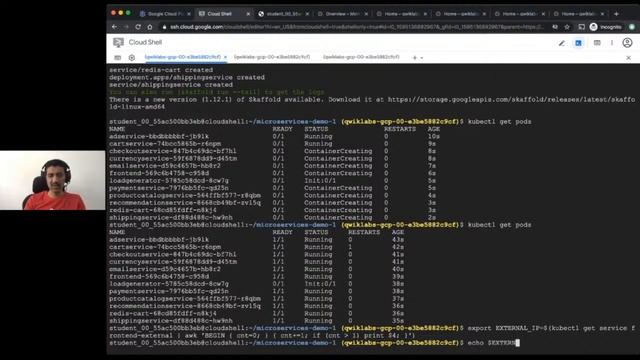Switch to the second qwiklabs terminal tab
Image resolution: width=640 pixels, height=360 pixels.
[272, 57]
